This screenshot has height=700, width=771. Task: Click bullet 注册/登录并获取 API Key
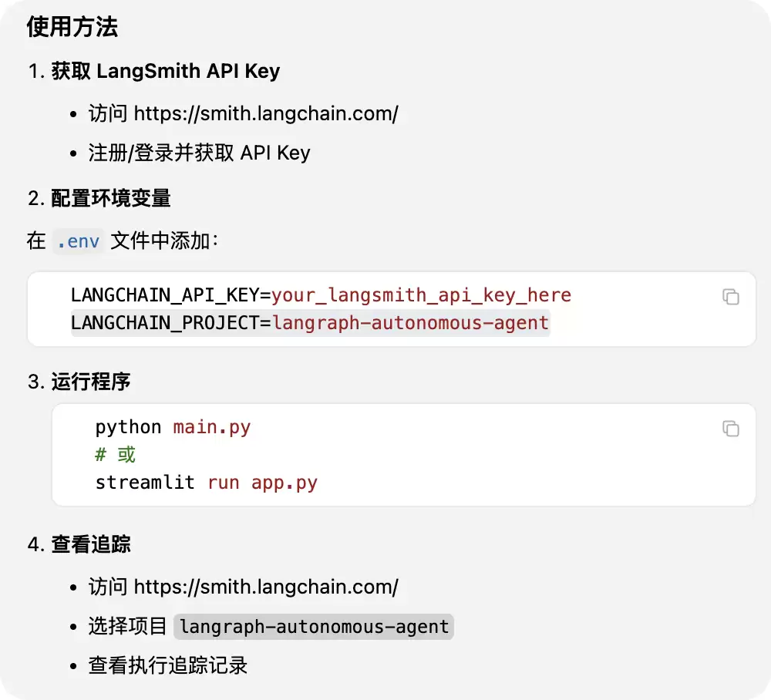(199, 153)
